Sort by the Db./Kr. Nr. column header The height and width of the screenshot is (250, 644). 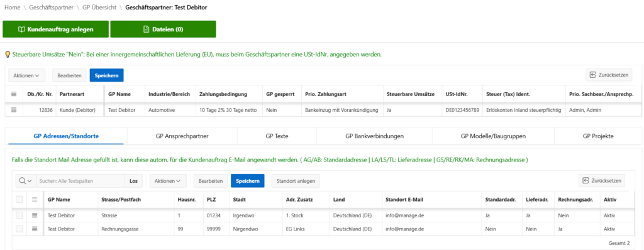point(40,94)
